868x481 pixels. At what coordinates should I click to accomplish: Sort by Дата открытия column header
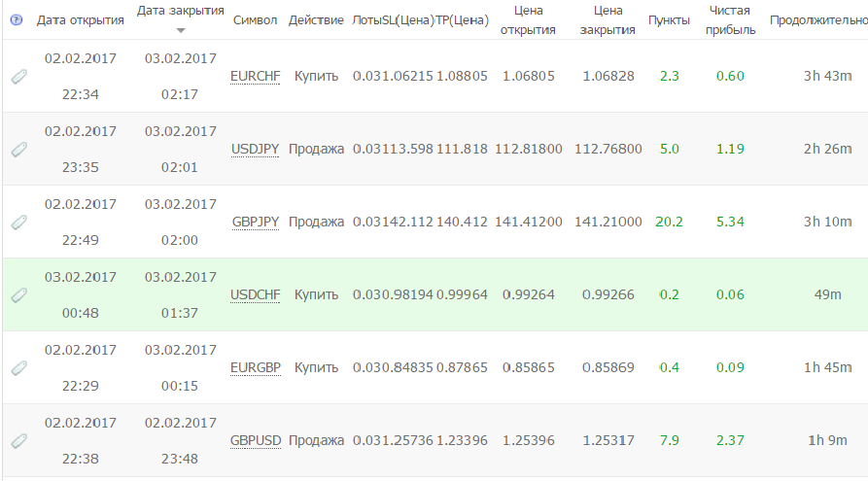[81, 20]
